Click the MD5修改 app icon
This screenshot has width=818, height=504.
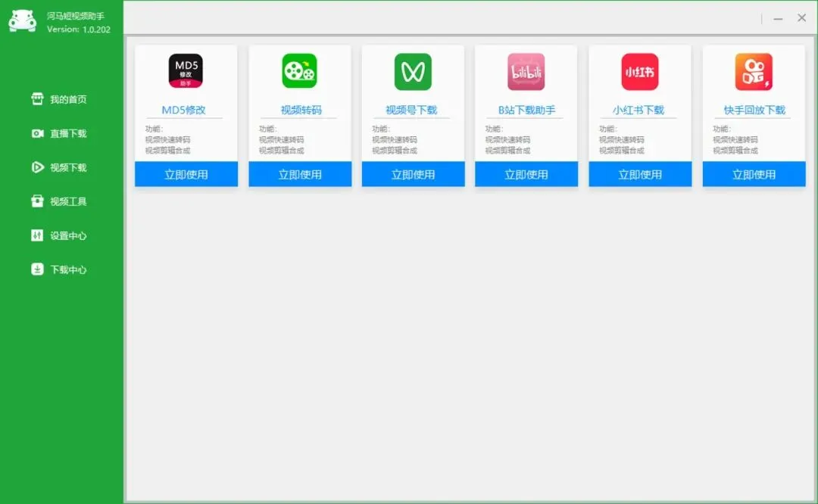pyautogui.click(x=186, y=71)
